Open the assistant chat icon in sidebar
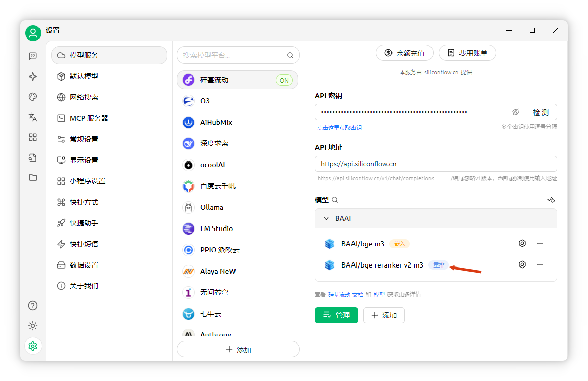This screenshot has width=588, height=381. (33, 56)
